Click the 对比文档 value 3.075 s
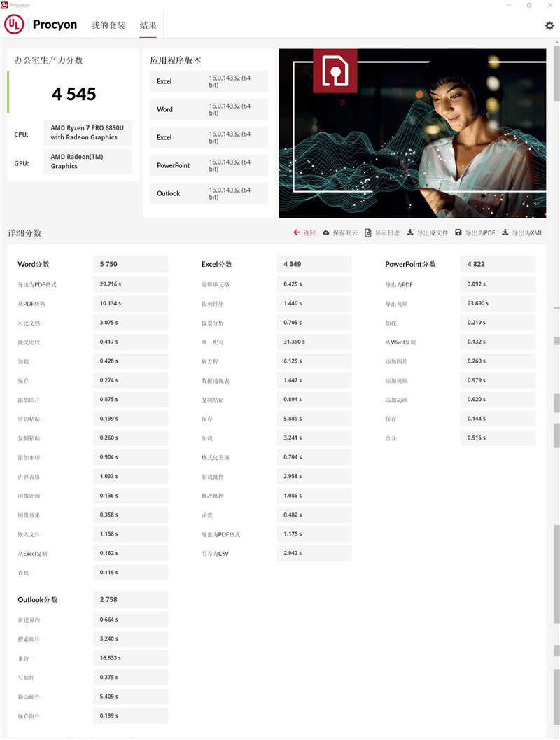The width and height of the screenshot is (560, 740). [x=131, y=323]
